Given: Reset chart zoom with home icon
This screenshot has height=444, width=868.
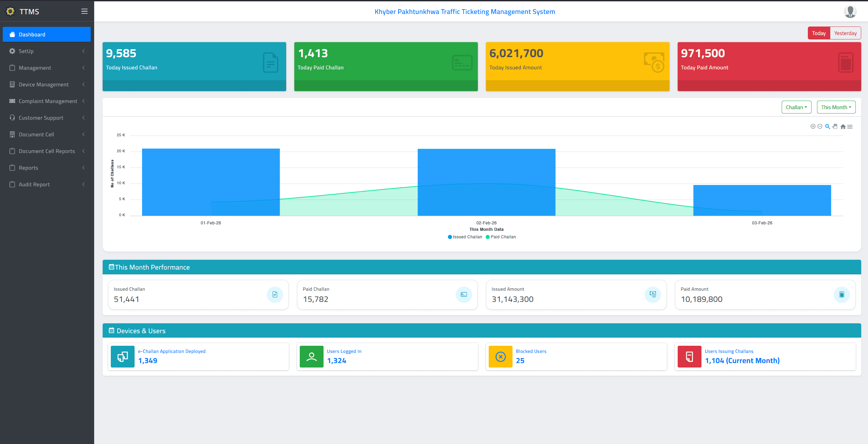Looking at the screenshot, I should pos(843,126).
